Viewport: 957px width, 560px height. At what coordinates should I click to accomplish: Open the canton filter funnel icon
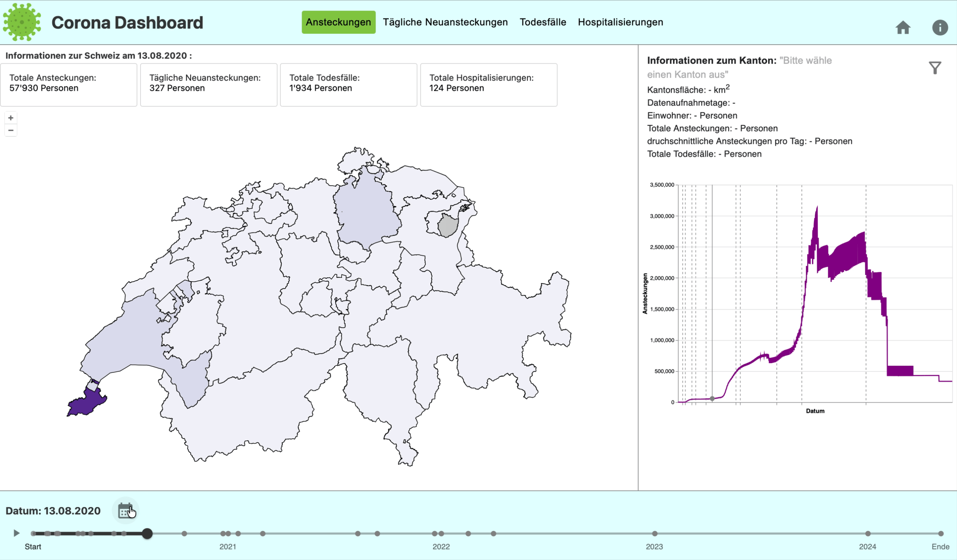(935, 68)
